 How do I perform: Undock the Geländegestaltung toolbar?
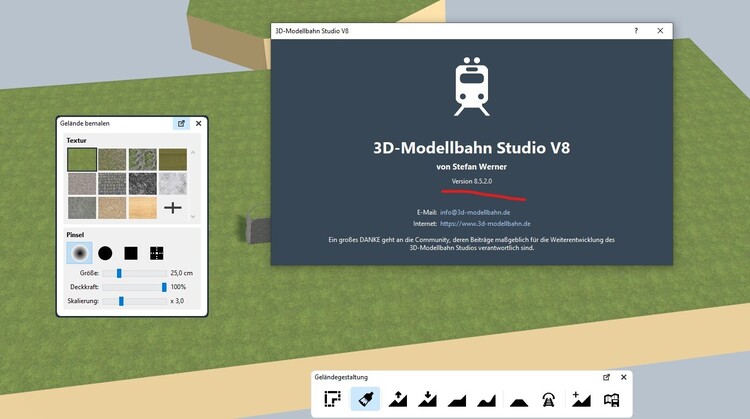(607, 377)
